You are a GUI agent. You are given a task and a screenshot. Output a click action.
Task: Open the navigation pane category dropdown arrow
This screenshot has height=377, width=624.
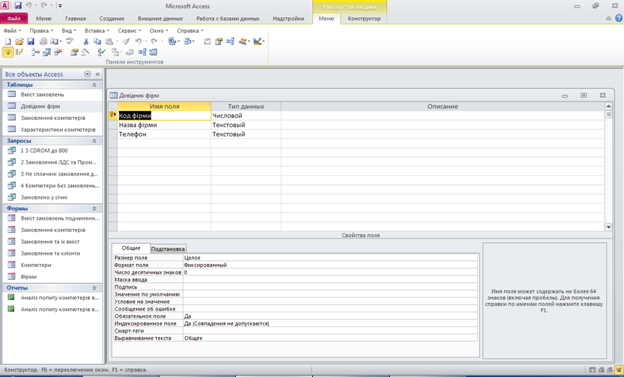coord(88,74)
